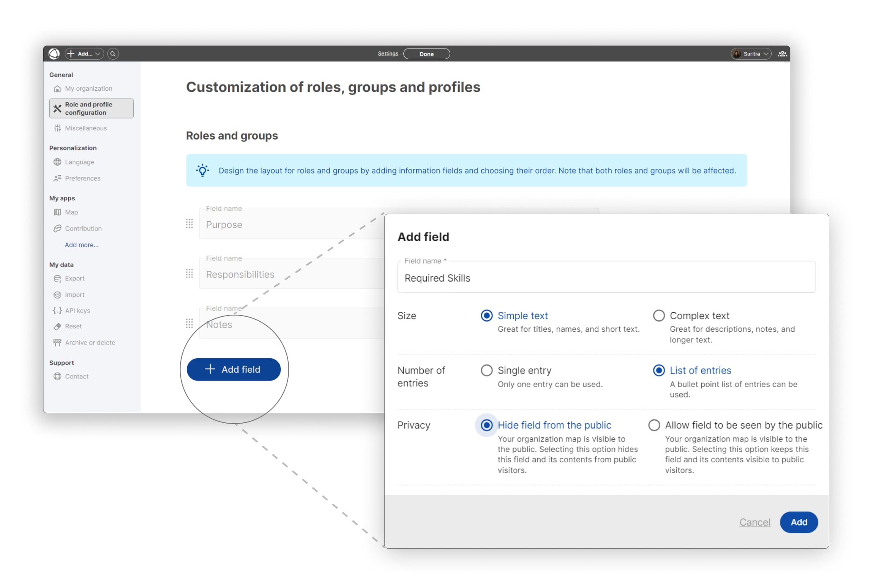Click the app logo icon at top left

54,54
